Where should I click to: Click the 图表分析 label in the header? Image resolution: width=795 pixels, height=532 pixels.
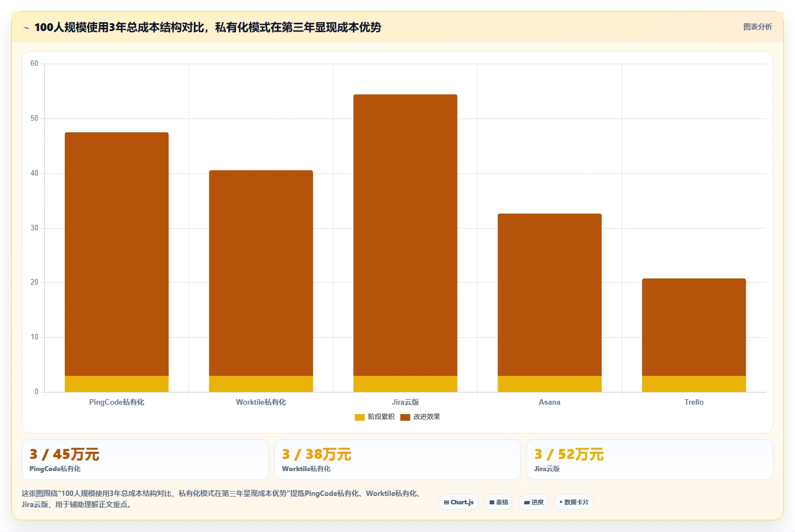[x=757, y=27]
